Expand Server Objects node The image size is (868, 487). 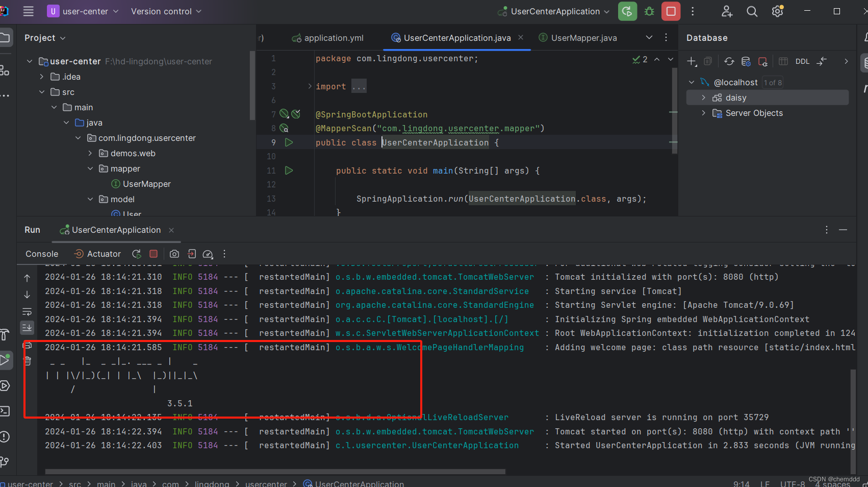tap(704, 113)
